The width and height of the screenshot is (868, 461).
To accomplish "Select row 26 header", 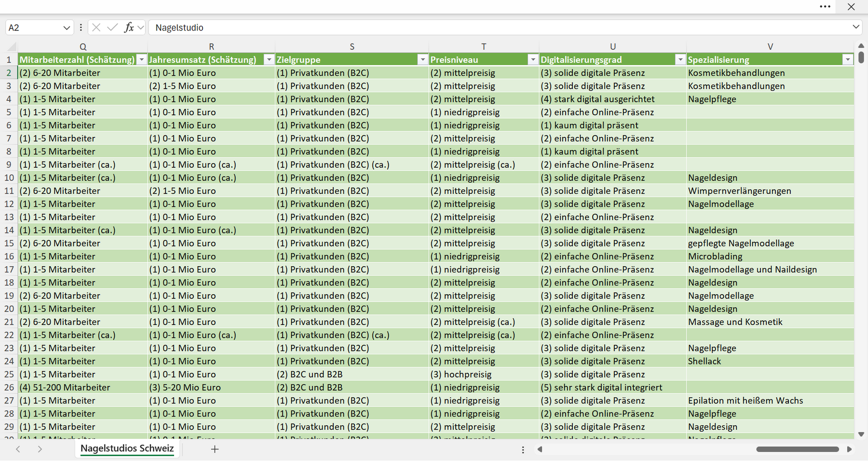I will (x=9, y=387).
